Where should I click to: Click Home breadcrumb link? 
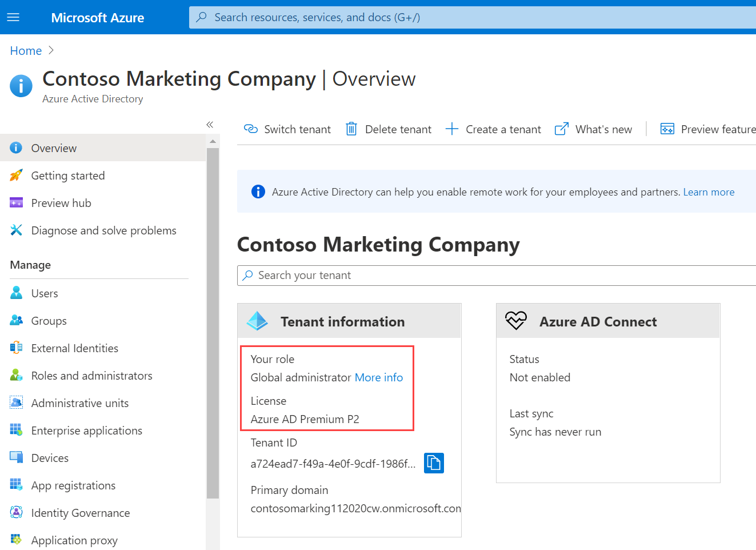[26, 50]
